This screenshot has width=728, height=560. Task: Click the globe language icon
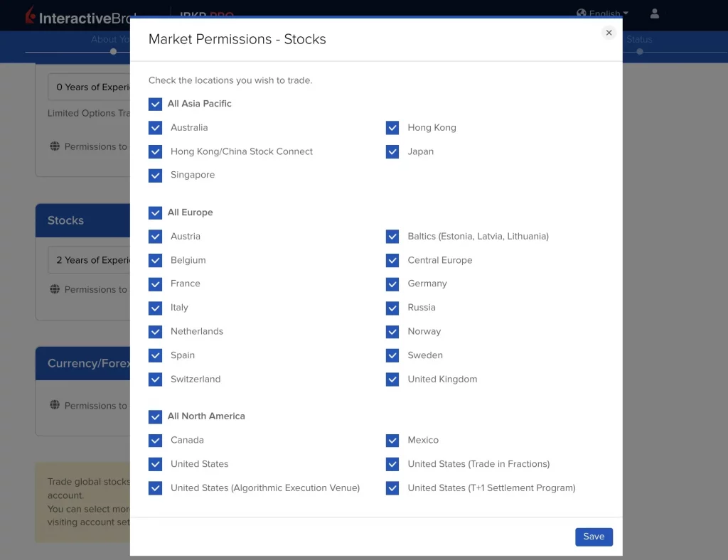(582, 14)
